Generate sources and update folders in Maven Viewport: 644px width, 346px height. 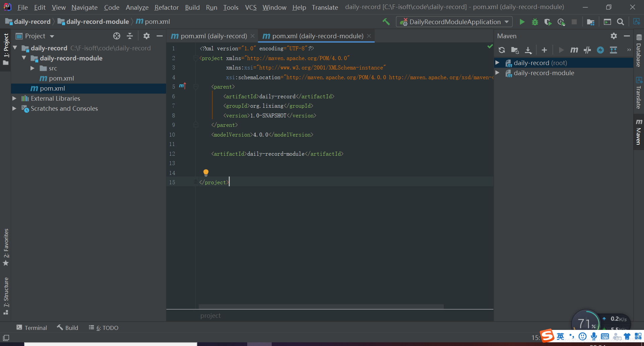515,50
